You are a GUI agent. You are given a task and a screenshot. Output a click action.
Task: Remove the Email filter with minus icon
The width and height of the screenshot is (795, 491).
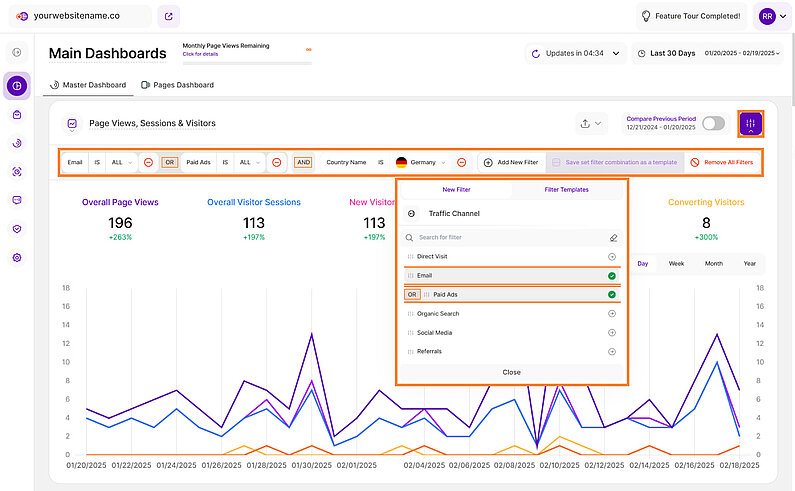[x=147, y=162]
